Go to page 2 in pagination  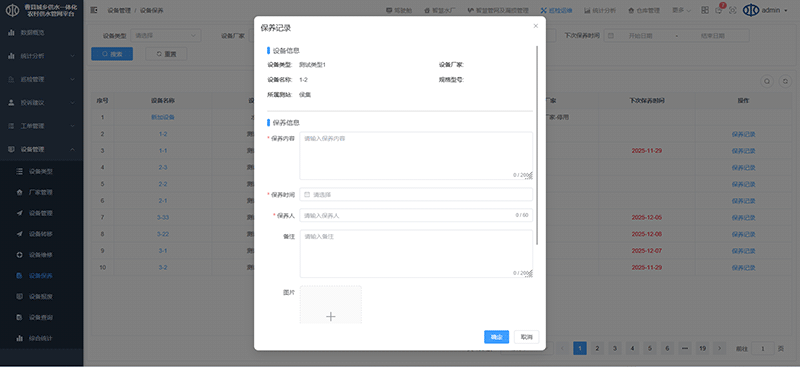[597, 349]
